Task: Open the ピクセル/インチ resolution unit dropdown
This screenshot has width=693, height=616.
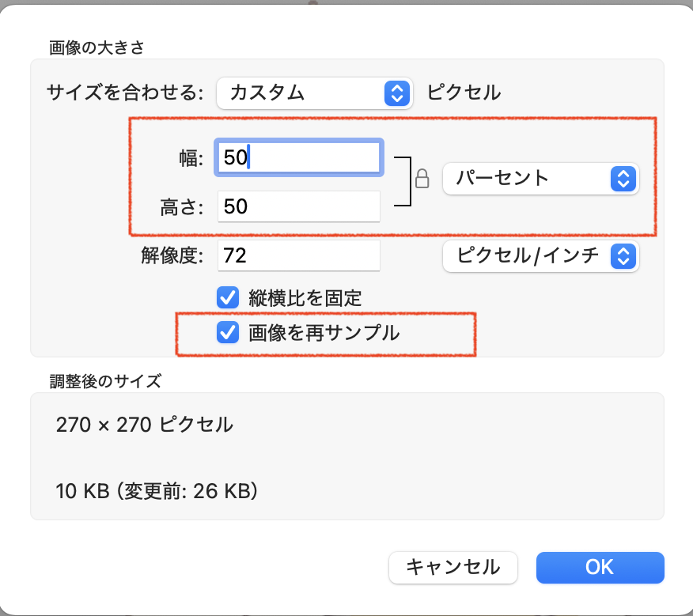Action: pos(540,255)
